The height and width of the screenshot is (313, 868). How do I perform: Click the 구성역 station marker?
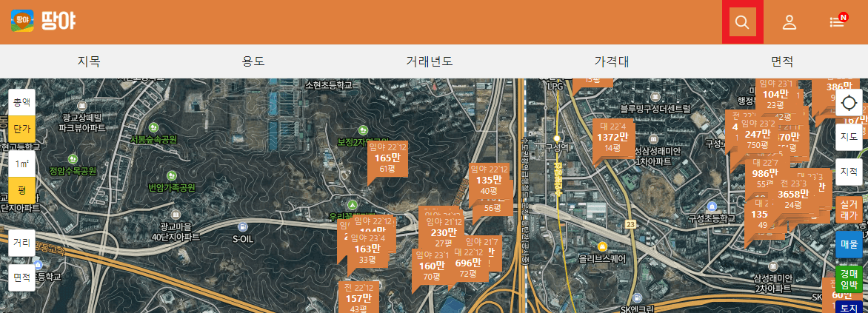click(557, 138)
